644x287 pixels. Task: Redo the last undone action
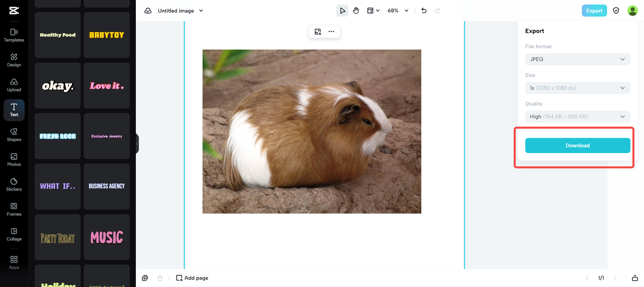[x=438, y=11]
